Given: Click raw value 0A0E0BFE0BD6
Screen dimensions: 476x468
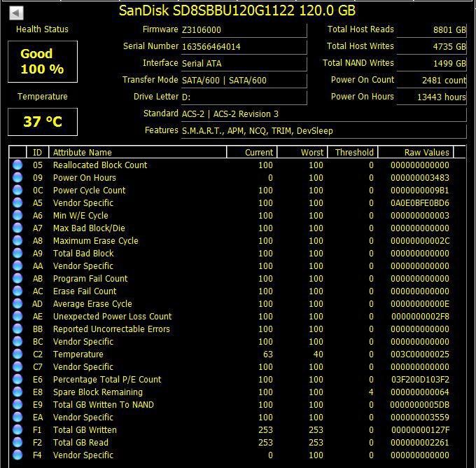Looking at the screenshot, I should [420, 203].
